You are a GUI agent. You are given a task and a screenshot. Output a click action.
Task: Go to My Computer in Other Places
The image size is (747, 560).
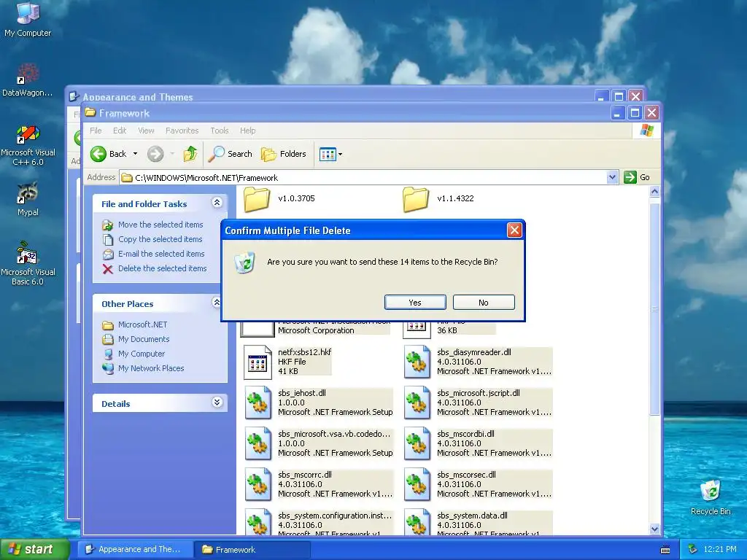point(142,354)
